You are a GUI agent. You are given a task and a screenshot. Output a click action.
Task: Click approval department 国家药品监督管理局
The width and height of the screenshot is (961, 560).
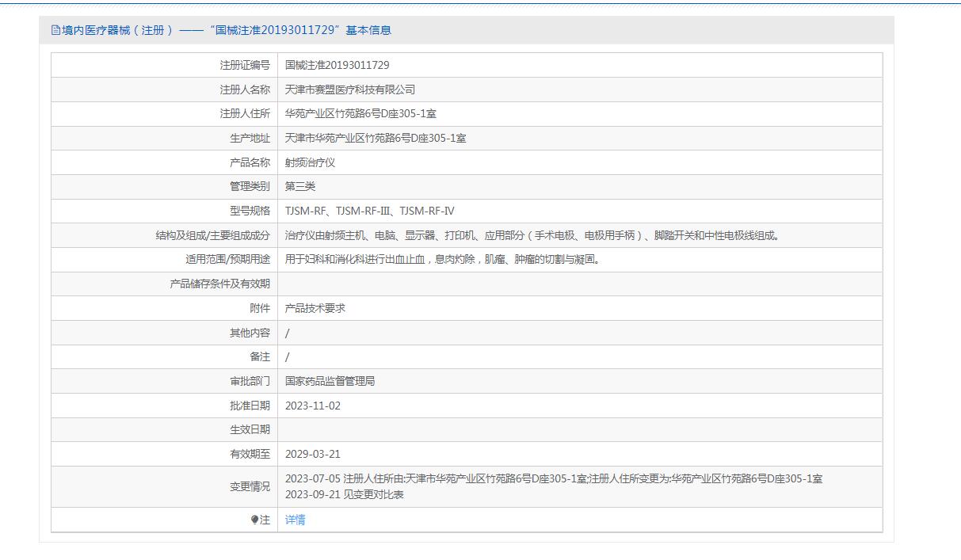(330, 382)
